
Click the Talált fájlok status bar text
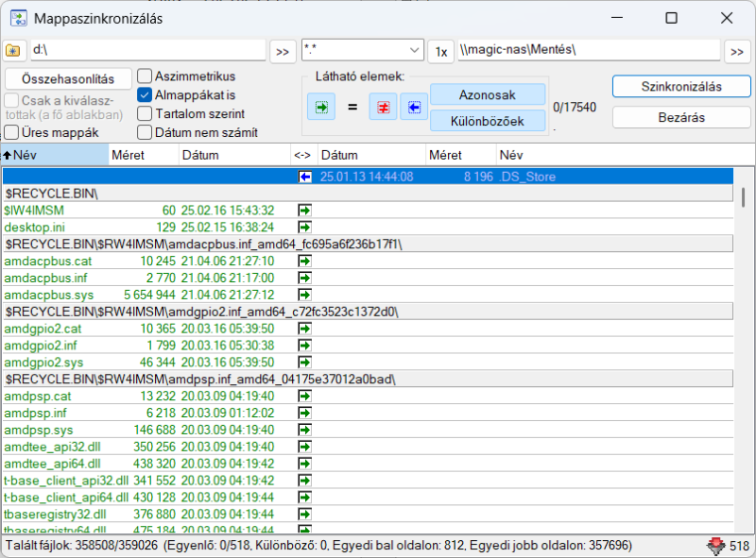318,546
